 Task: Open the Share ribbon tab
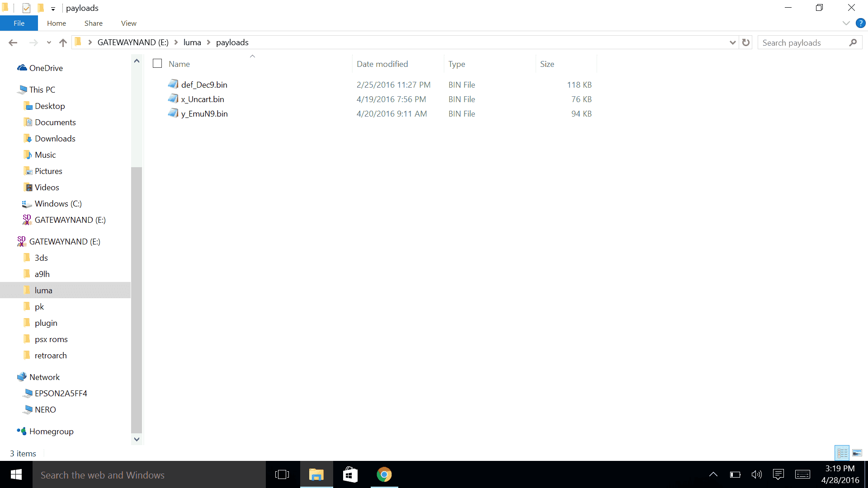pyautogui.click(x=93, y=23)
